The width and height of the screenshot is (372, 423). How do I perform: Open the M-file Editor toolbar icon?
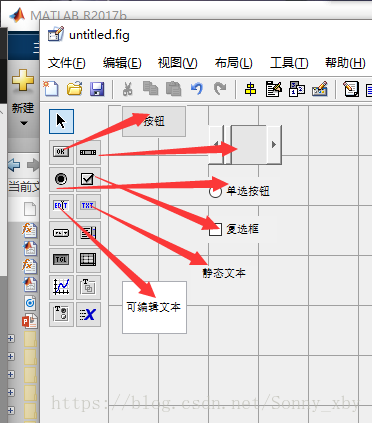click(351, 89)
